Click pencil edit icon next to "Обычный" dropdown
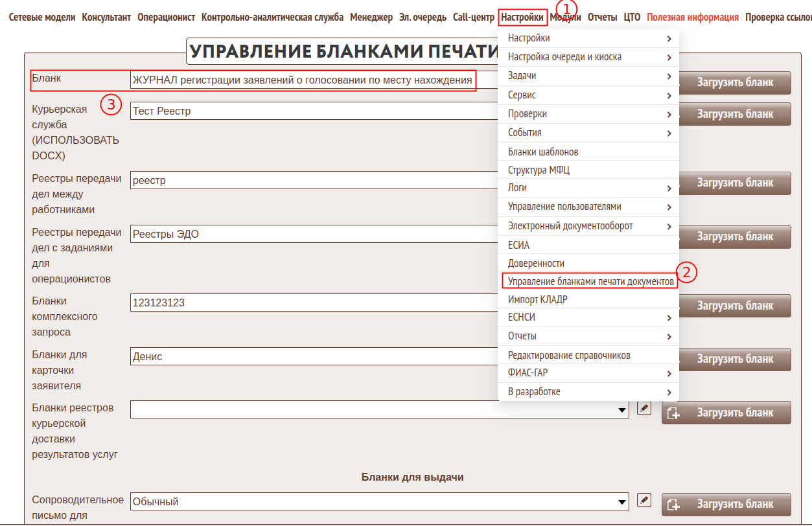Screen dimensions: 812x526 tap(644, 499)
